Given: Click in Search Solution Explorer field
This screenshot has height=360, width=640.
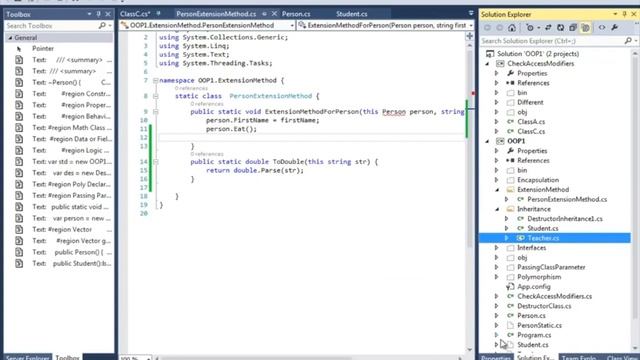Looking at the screenshot, I should pos(552,41).
